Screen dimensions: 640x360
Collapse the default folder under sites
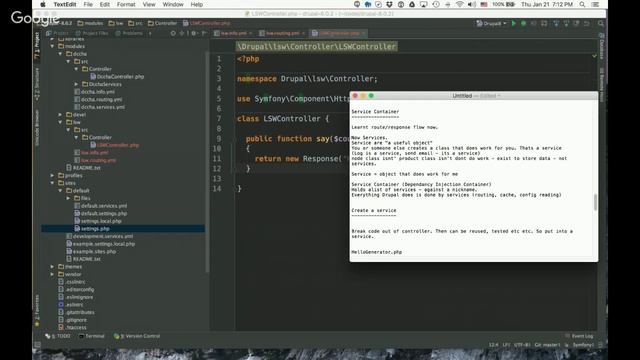click(x=60, y=191)
